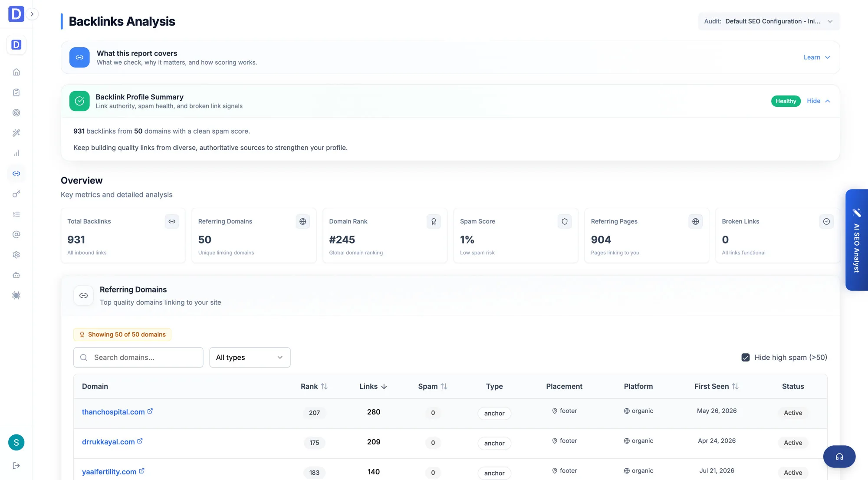This screenshot has width=868, height=480.
Task: Click the Healthy status badge
Action: pos(786,101)
